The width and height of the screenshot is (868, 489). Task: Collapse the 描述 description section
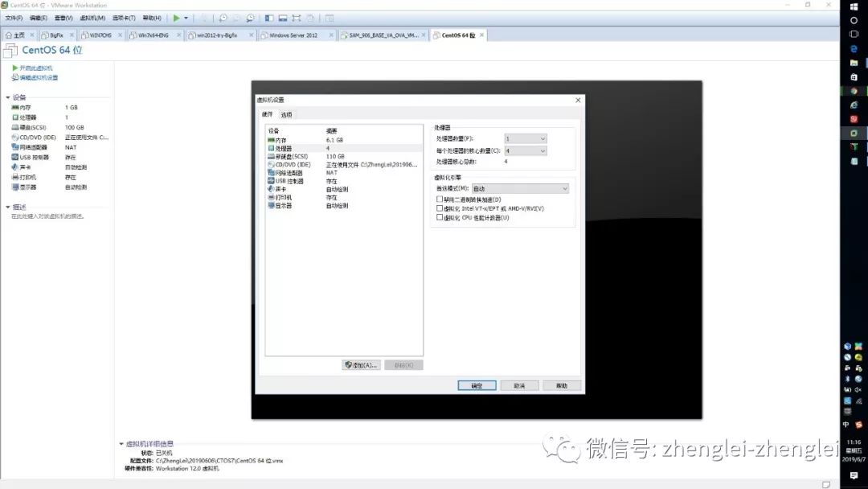click(8, 208)
